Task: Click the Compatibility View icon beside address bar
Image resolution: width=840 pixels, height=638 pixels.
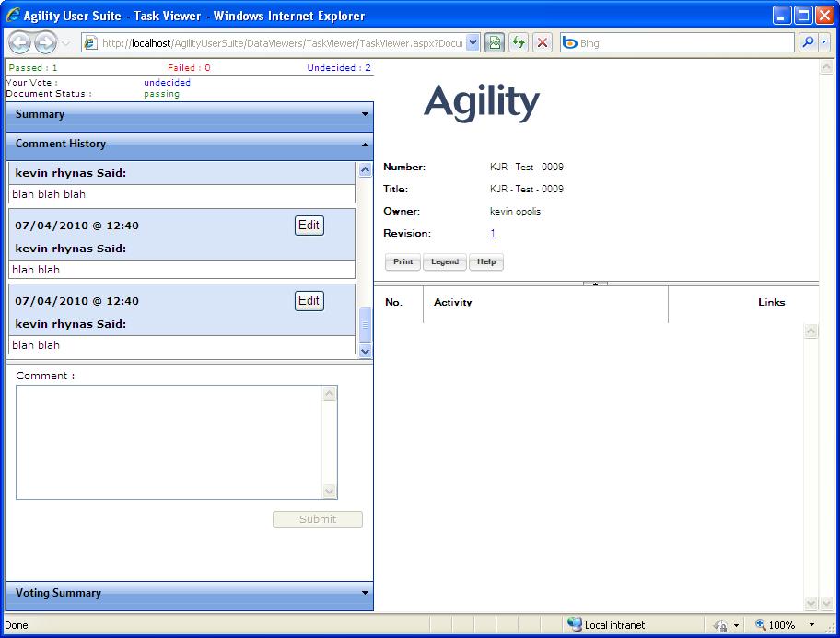Action: pos(495,42)
